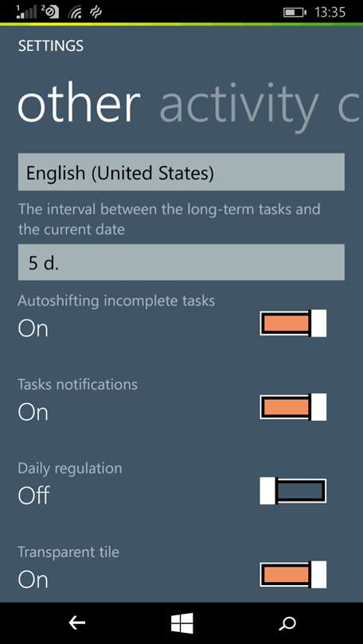
Task: Open the partially visible tab after activity
Action: click(x=351, y=107)
